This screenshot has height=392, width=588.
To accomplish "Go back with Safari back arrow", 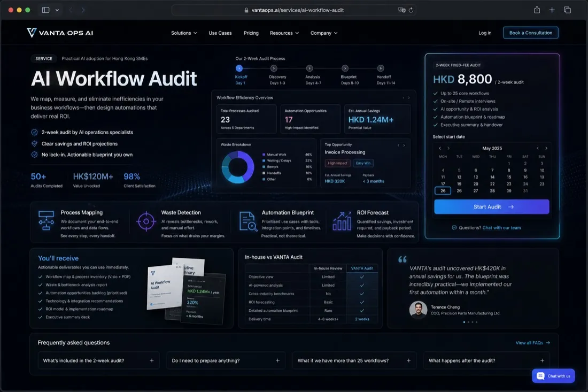I will click(x=71, y=10).
